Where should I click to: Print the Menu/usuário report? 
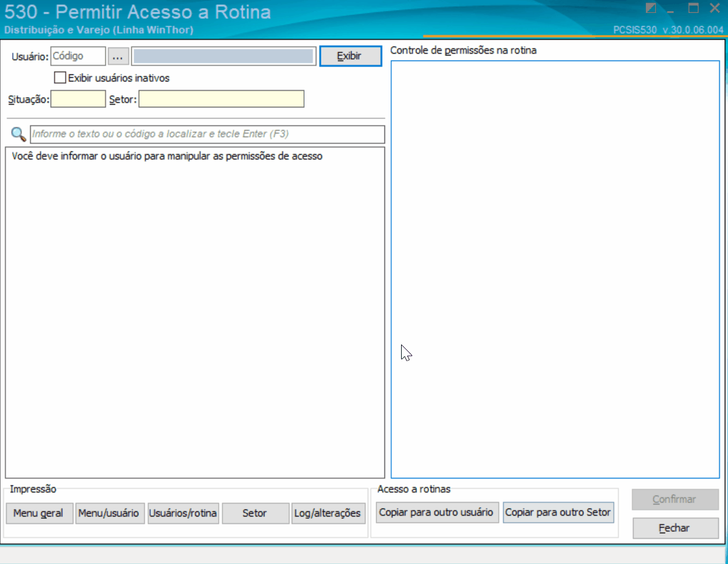tap(109, 513)
